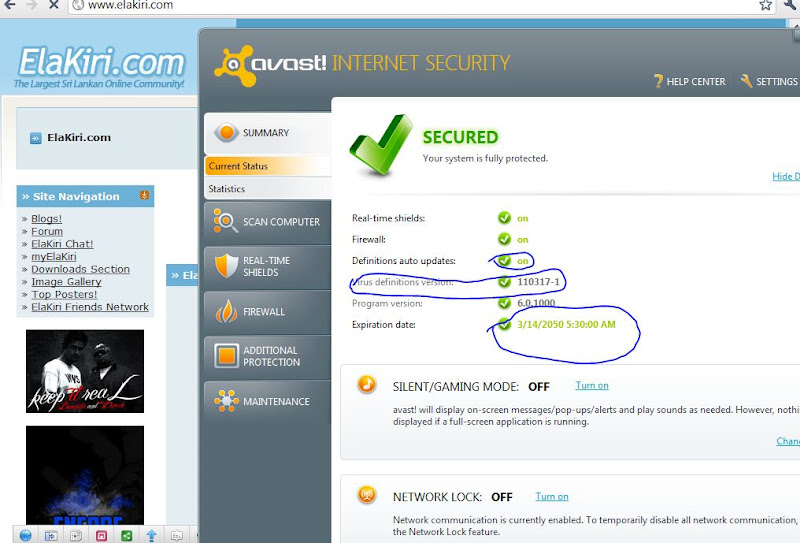
Task: Click the Real-Time Shields shield icon
Action: (227, 266)
